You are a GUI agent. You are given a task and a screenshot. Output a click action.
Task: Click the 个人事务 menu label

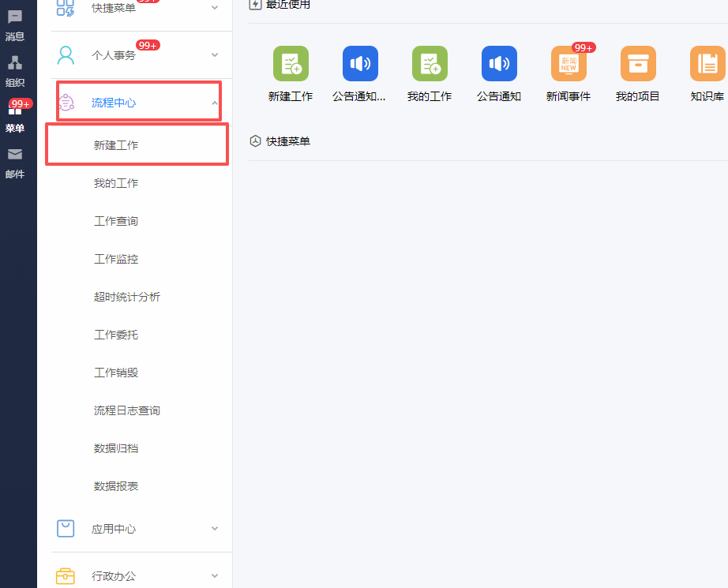114,55
